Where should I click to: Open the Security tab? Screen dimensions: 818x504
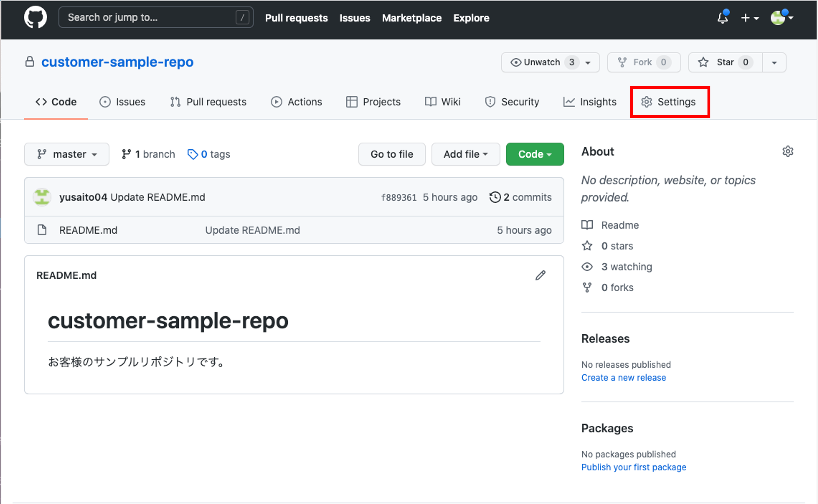point(512,102)
